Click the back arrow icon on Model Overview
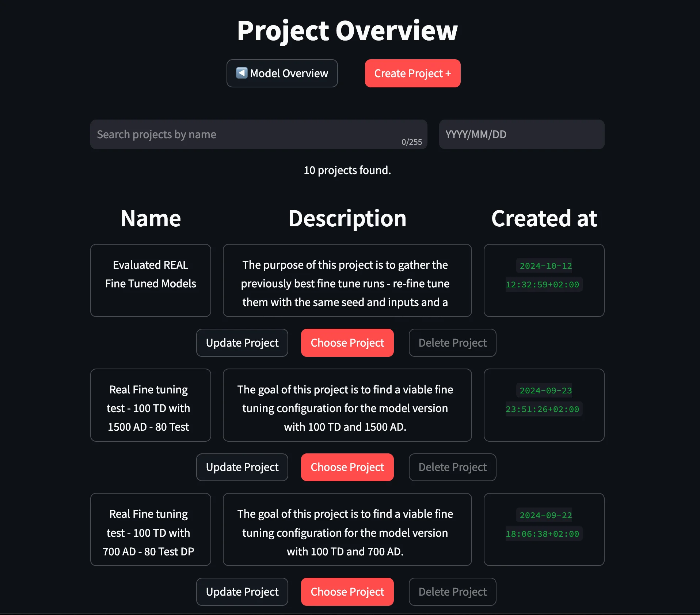700x615 pixels. [x=241, y=73]
